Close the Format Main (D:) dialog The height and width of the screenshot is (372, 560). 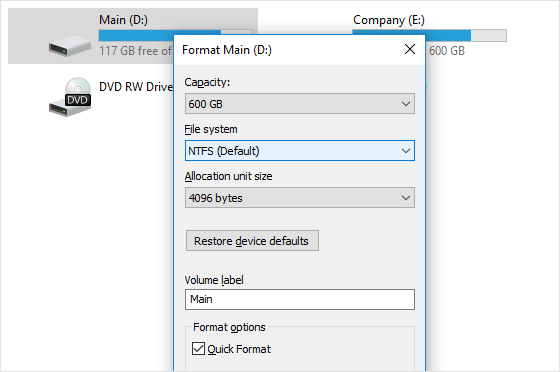click(410, 49)
